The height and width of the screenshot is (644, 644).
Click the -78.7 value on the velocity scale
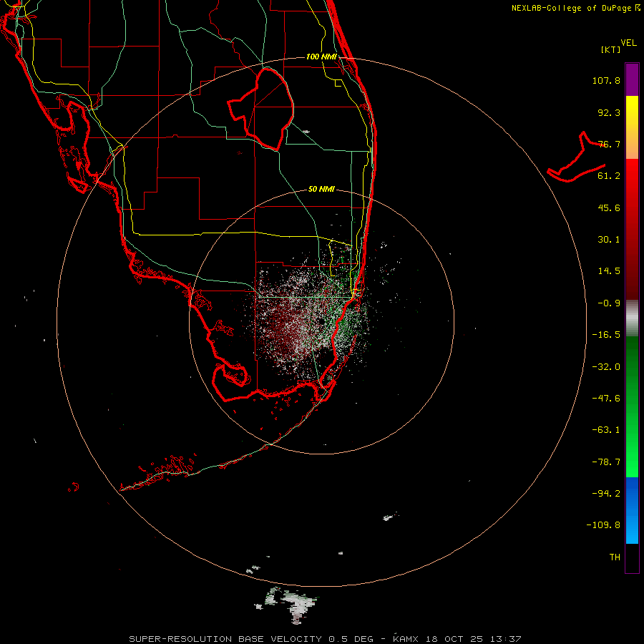coord(606,462)
